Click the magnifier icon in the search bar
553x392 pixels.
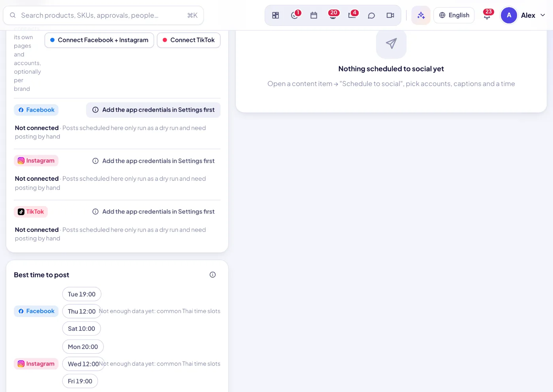tap(13, 15)
